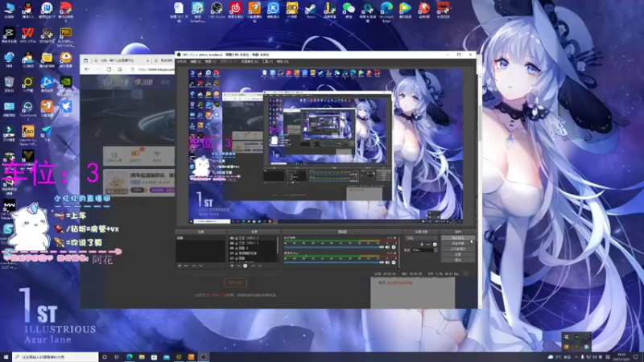Move the selected source up
Image resolution: width=644 pixels, height=362 pixels.
[x=253, y=266]
